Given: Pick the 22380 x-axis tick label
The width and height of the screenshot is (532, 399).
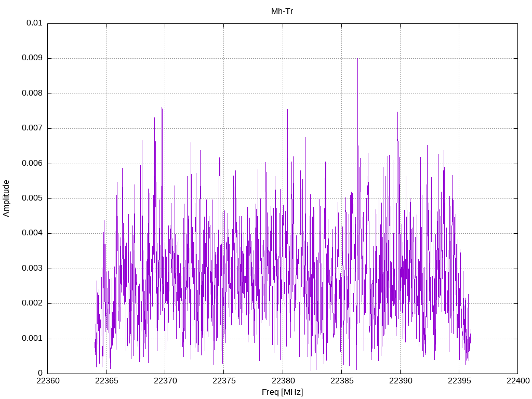Looking at the screenshot, I should tap(283, 381).
